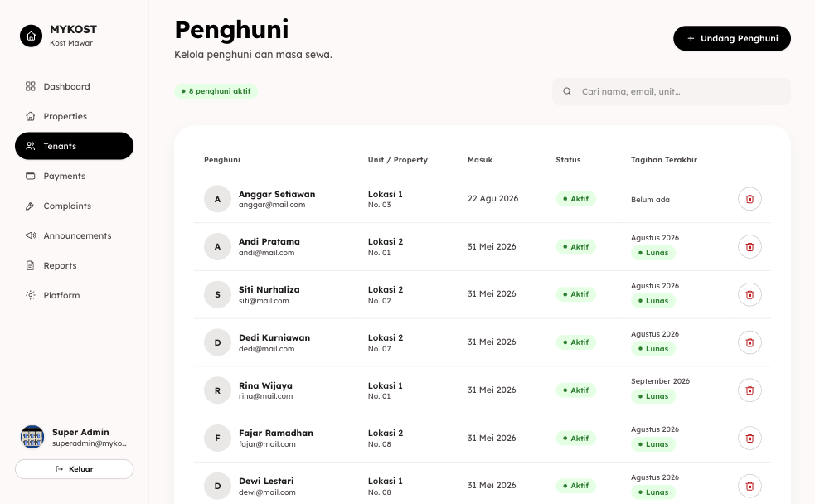Delete tenant Anggar Setiawan

(x=750, y=199)
